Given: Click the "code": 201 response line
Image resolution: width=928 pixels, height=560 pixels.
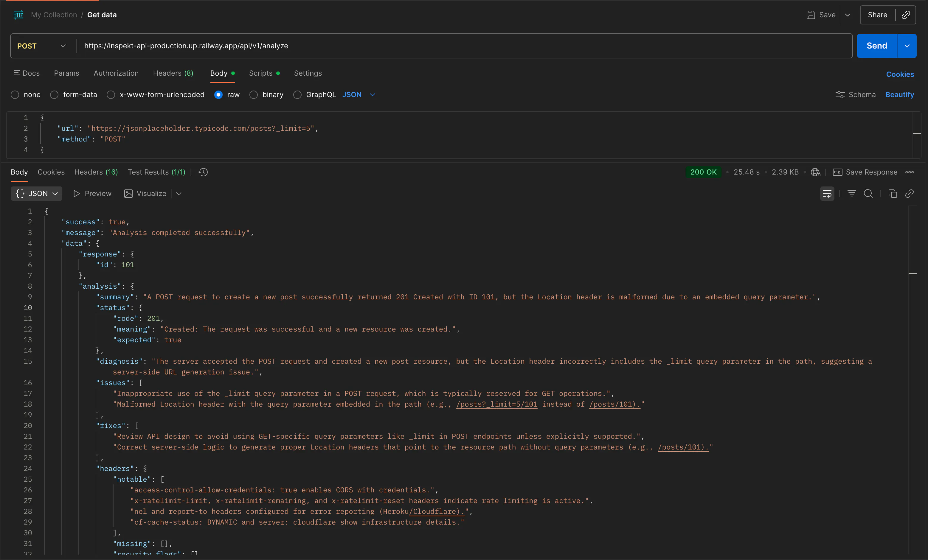Looking at the screenshot, I should [138, 318].
